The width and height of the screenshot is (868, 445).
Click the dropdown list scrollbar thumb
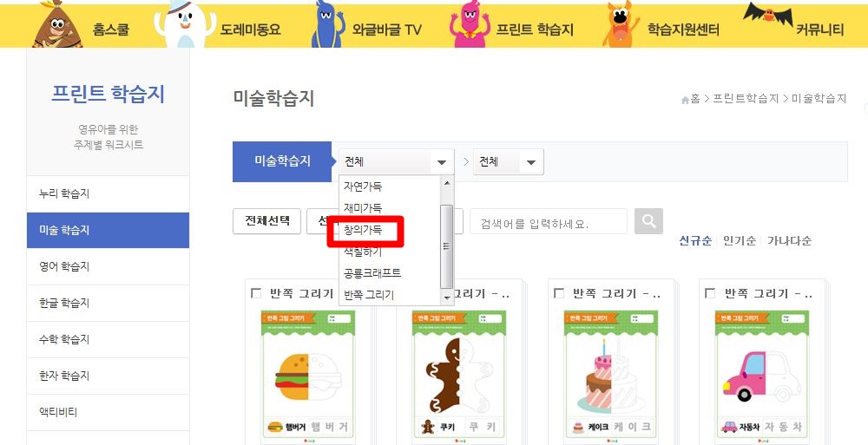(447, 247)
